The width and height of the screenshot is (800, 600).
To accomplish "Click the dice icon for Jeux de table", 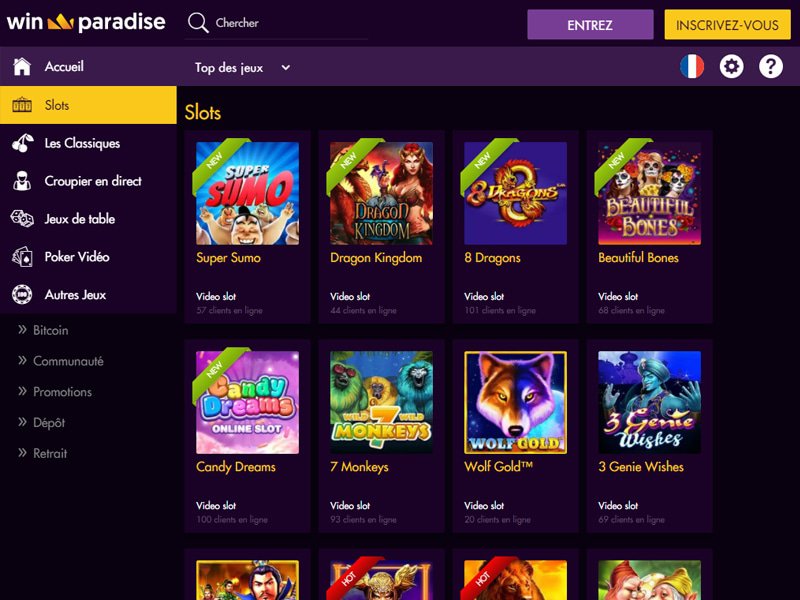I will [22, 219].
